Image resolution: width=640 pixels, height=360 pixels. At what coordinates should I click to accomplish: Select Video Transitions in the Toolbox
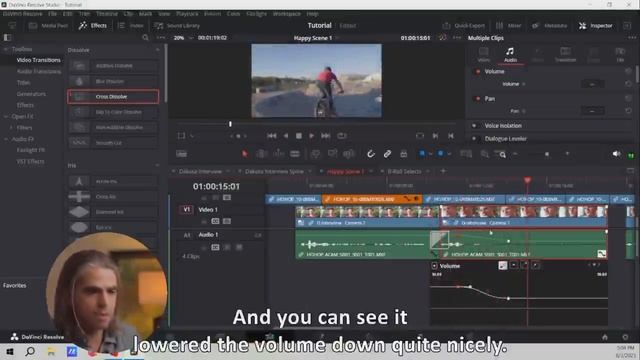(38, 60)
